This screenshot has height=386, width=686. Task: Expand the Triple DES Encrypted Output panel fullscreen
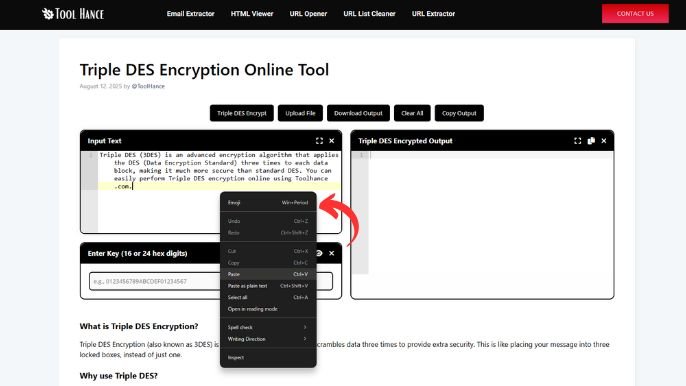pyautogui.click(x=578, y=141)
